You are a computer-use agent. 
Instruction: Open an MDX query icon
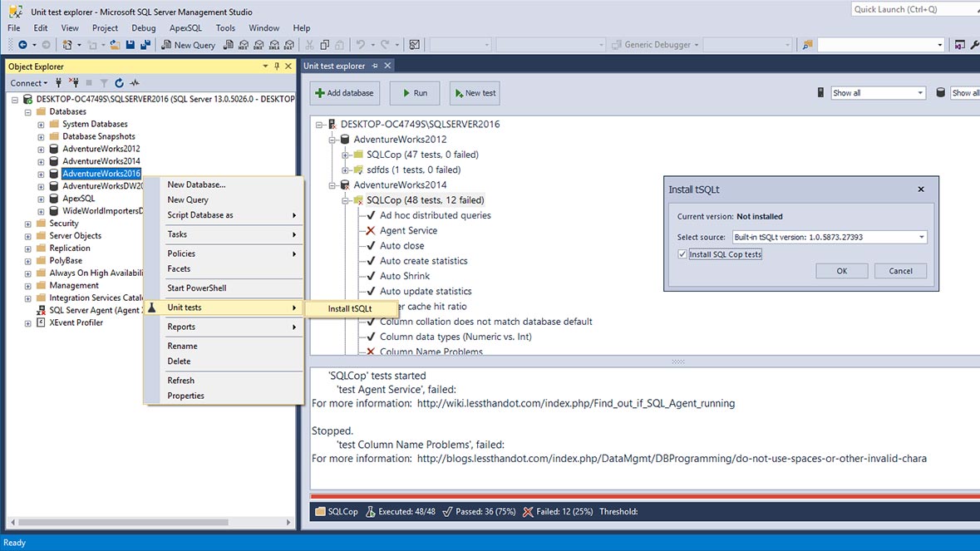click(x=244, y=45)
